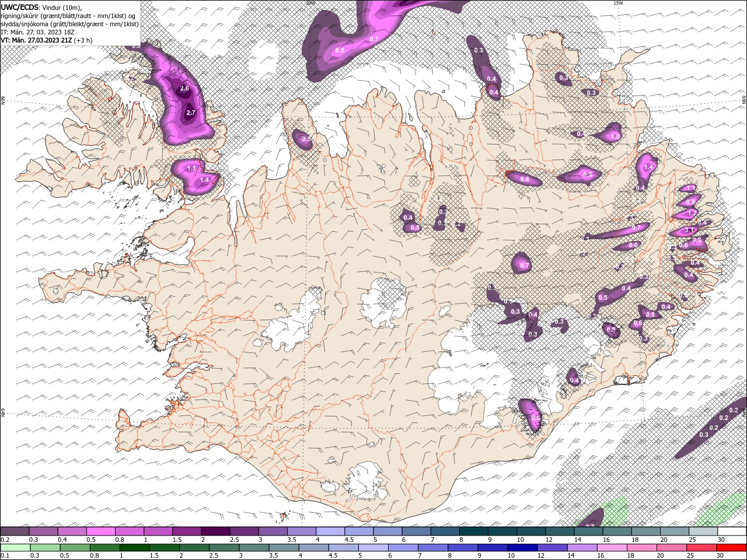Click the 1.1 value in the western snow patch

coord(191,168)
